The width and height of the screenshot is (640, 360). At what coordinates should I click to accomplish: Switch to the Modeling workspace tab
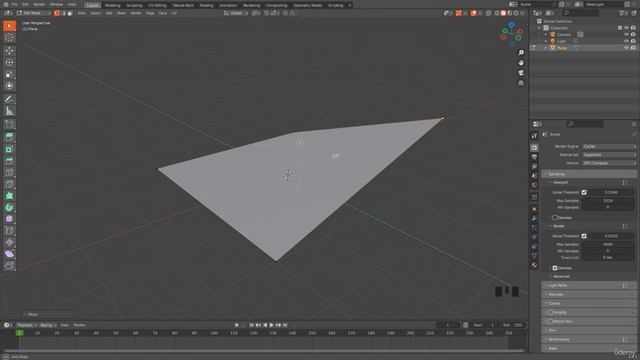[112, 5]
